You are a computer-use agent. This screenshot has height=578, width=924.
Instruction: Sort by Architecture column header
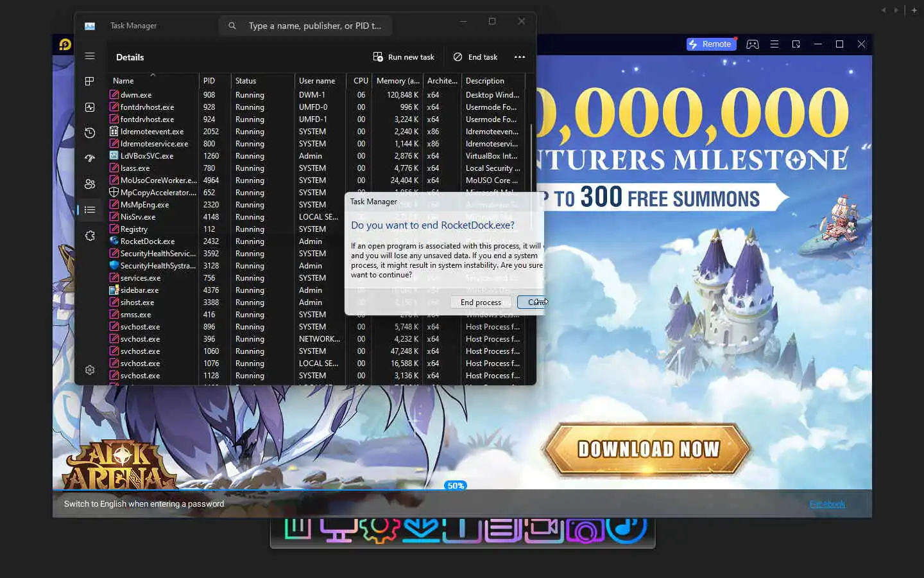pyautogui.click(x=442, y=81)
